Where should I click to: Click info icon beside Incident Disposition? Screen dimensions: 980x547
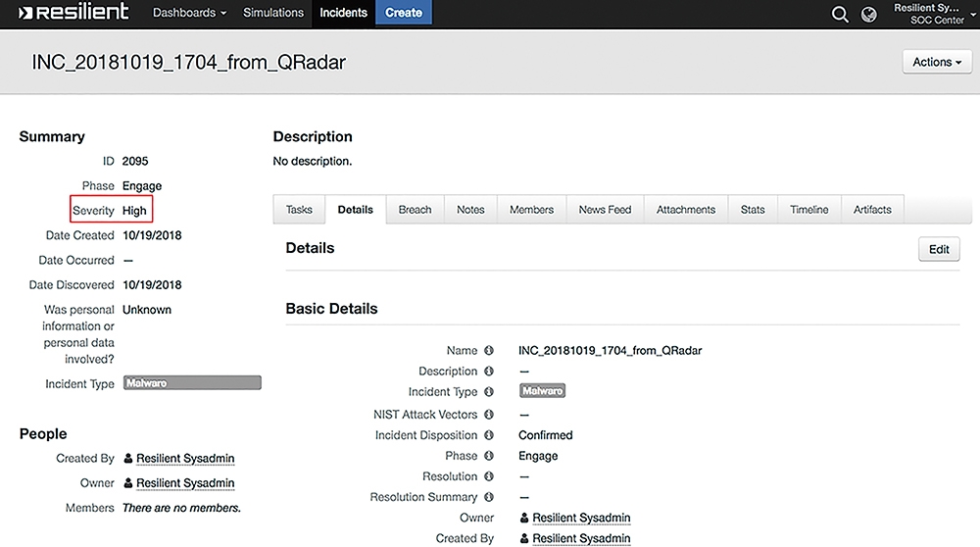489,434
